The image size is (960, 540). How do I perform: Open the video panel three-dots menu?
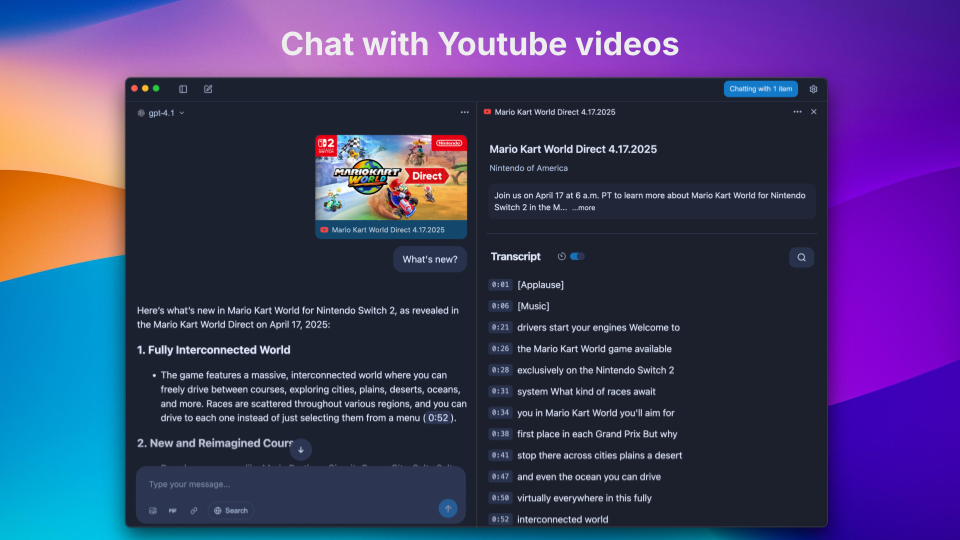[x=797, y=111]
